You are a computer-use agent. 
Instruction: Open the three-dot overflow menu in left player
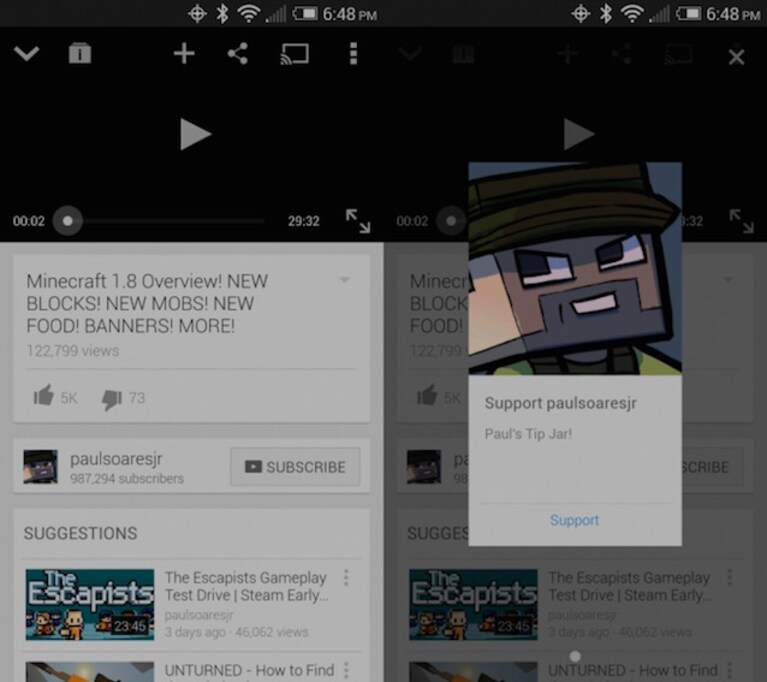[353, 53]
